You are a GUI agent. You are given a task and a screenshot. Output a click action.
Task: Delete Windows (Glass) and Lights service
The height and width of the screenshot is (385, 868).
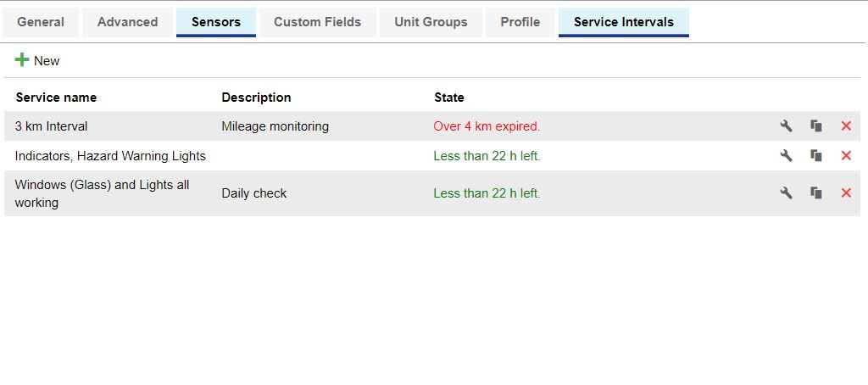(845, 193)
